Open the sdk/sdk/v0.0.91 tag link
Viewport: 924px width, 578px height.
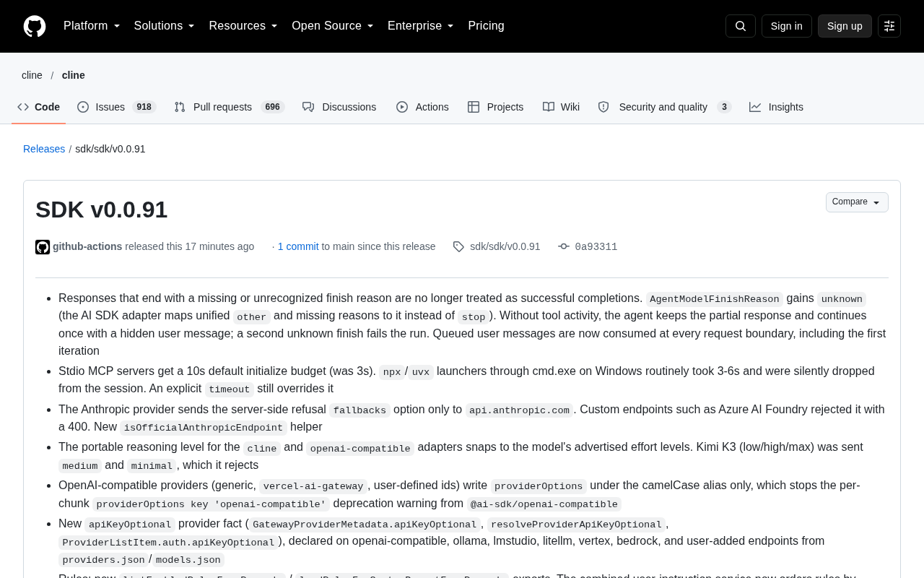click(x=505, y=246)
